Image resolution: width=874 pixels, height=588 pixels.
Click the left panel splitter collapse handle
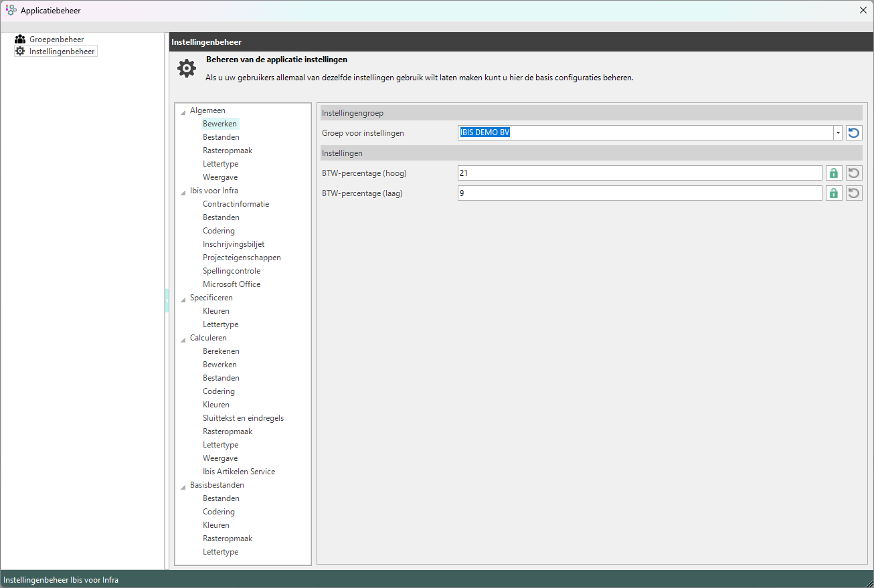point(167,301)
